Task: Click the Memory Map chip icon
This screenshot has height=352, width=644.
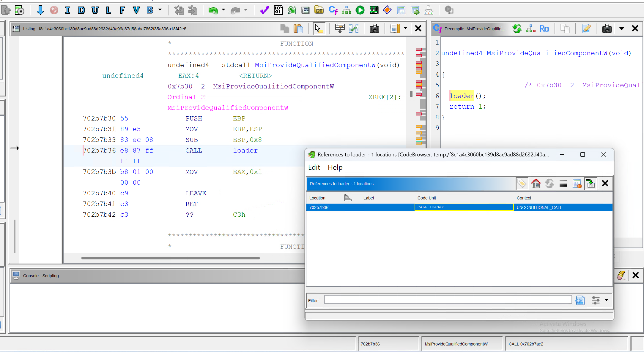Action: (x=374, y=10)
